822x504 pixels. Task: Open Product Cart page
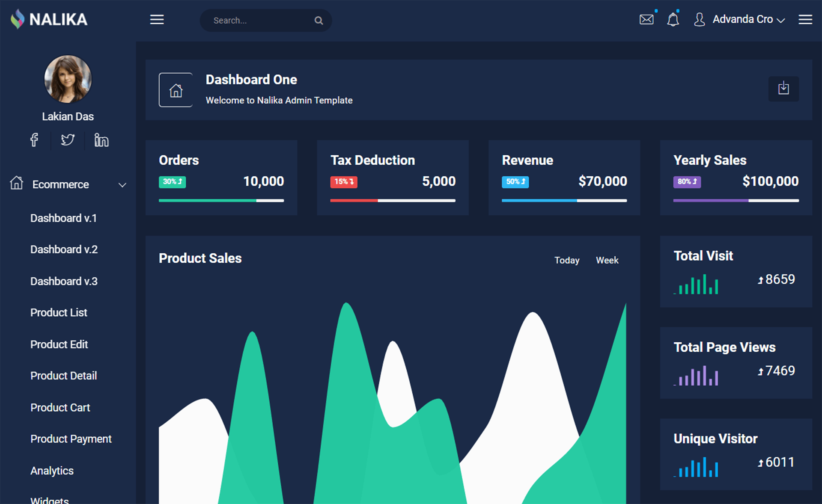click(x=60, y=406)
